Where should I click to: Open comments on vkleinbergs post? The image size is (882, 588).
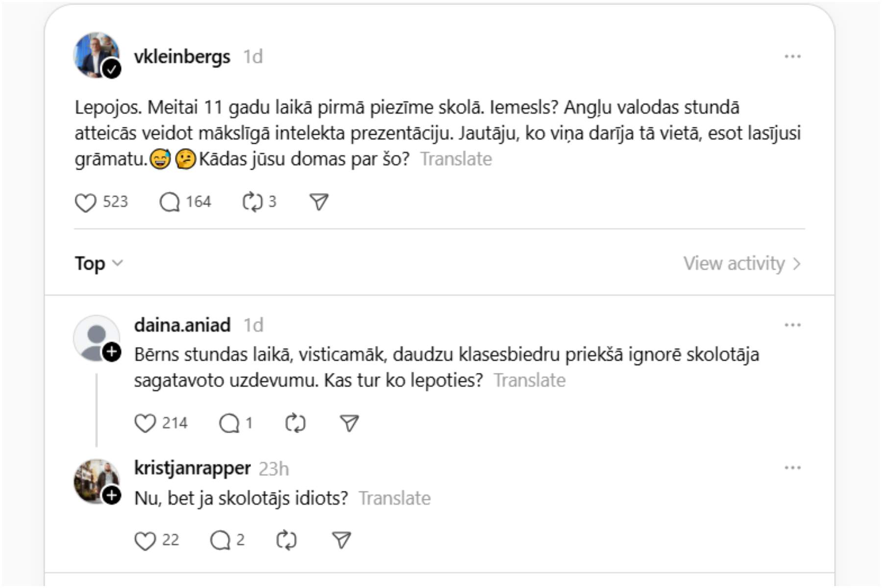[x=170, y=202]
